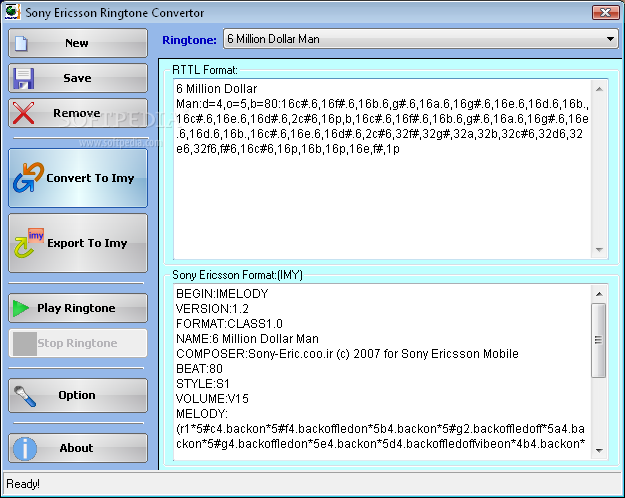Click the Stop Ringtone label

77,343
